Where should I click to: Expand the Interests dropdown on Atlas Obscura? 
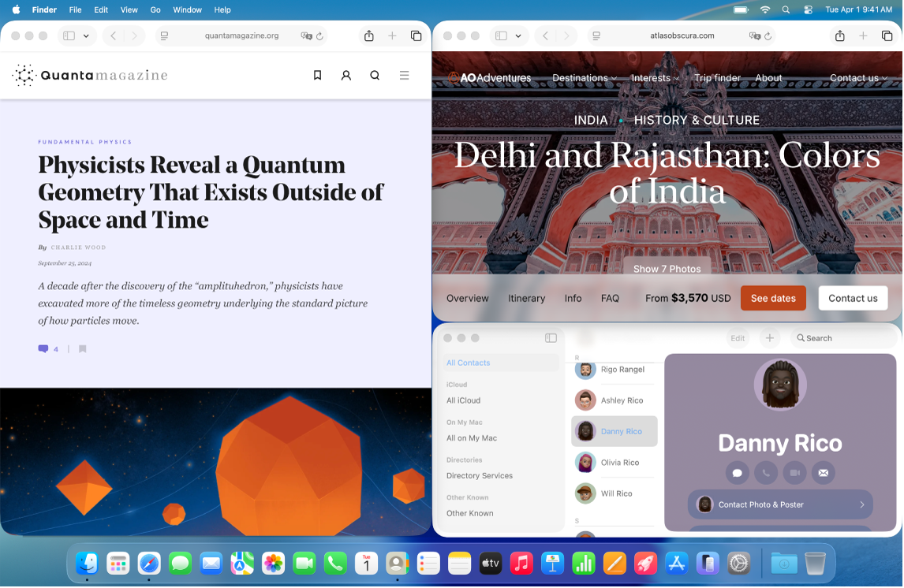coord(654,78)
